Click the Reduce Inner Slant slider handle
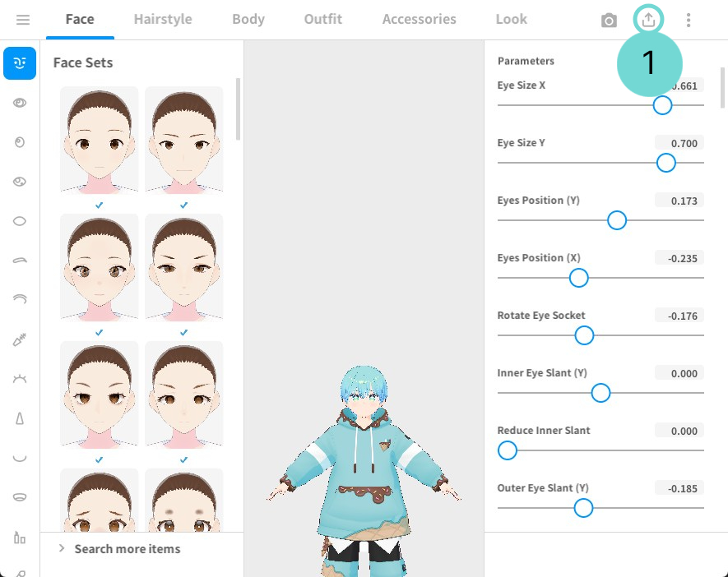Viewport: 728px width, 577px height. (508, 450)
